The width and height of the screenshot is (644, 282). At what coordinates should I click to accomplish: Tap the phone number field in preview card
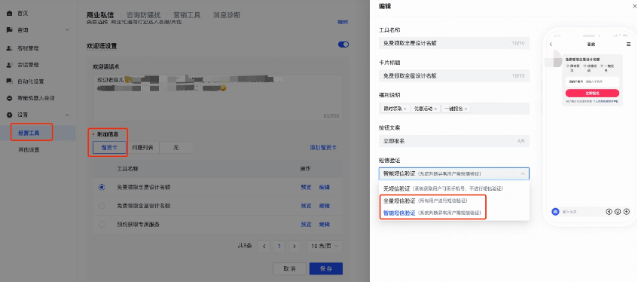592,81
